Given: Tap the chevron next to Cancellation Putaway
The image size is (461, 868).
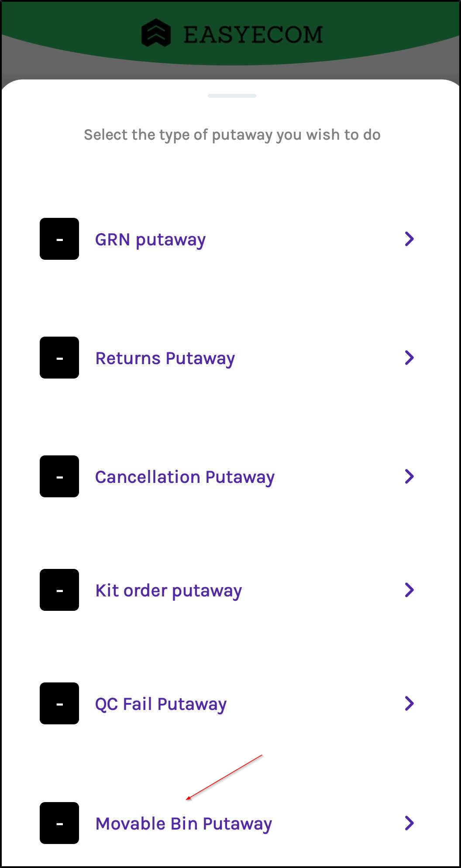Looking at the screenshot, I should coord(409,476).
